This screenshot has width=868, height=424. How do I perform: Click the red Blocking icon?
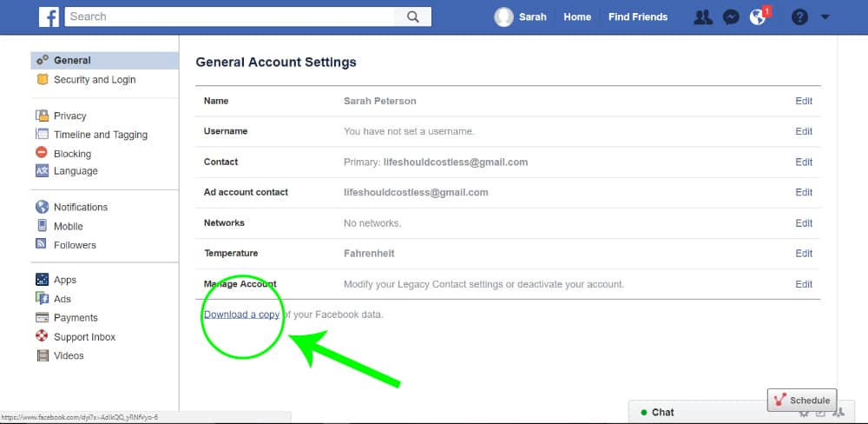point(42,152)
